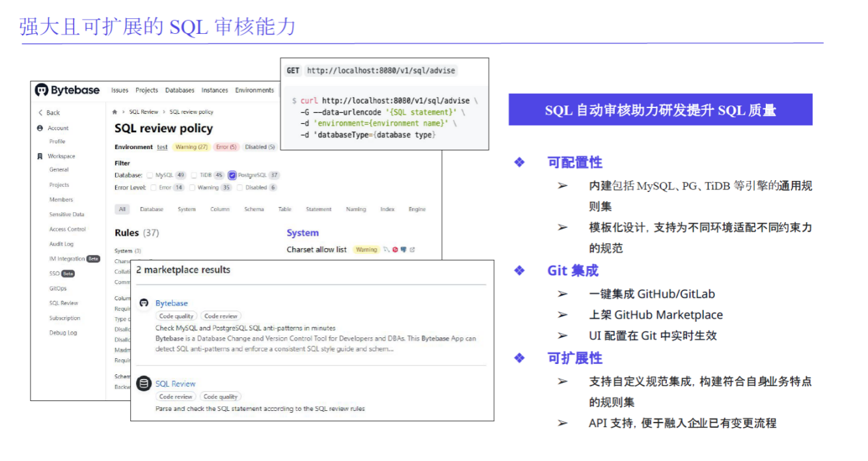The image size is (868, 461).
Task: Check the Error level filter checkbox
Action: [x=154, y=188]
